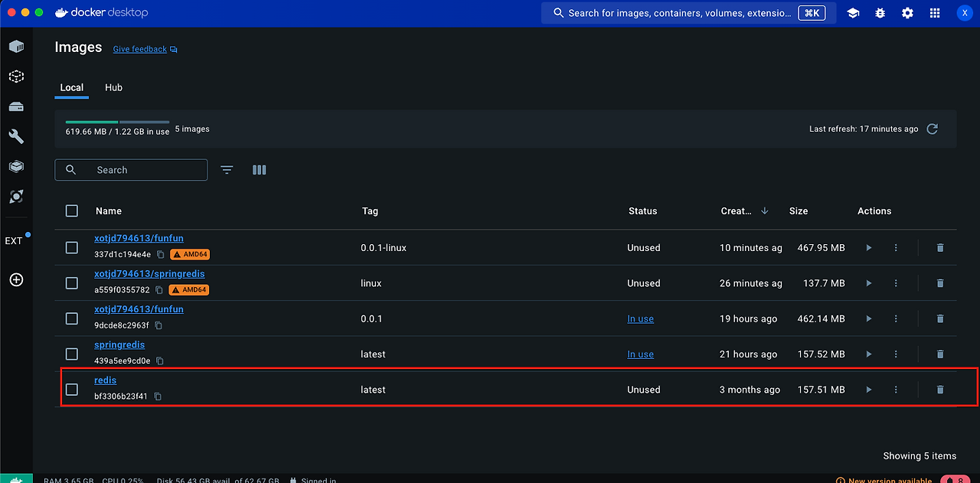Open the filter options icon
The image size is (980, 483).
(227, 170)
